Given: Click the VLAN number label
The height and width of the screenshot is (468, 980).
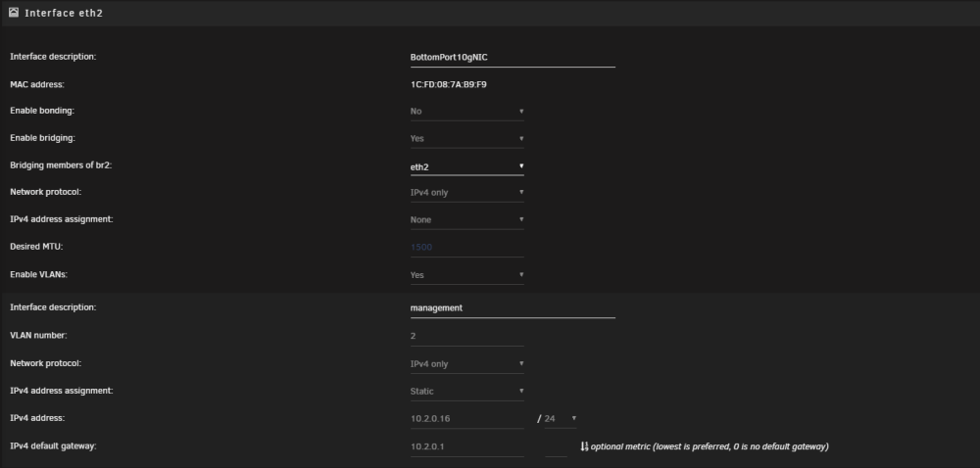Looking at the screenshot, I should point(38,335).
